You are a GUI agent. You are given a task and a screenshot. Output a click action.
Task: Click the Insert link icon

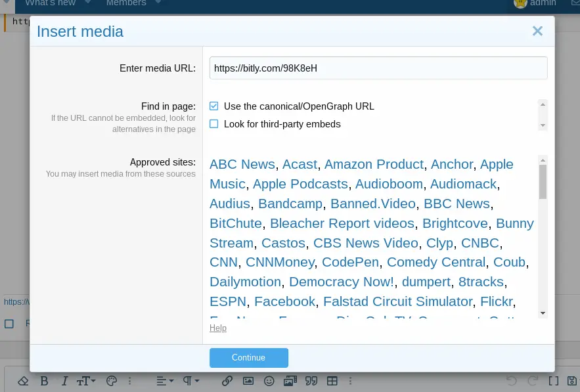227,381
